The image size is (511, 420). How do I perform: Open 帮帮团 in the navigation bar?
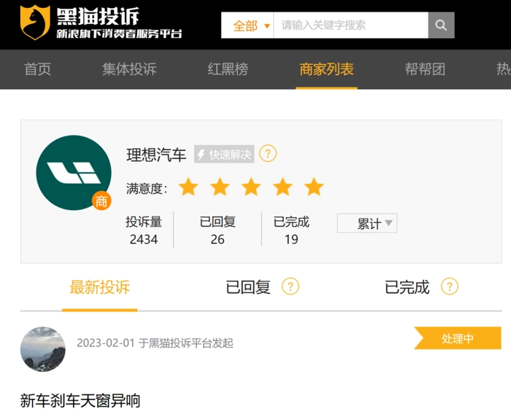pyautogui.click(x=425, y=69)
